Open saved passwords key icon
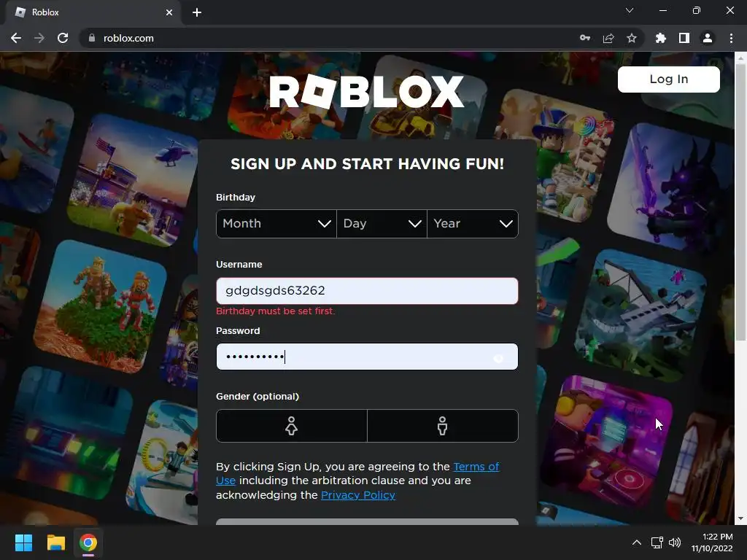Screen dimensions: 747x560 (585, 38)
